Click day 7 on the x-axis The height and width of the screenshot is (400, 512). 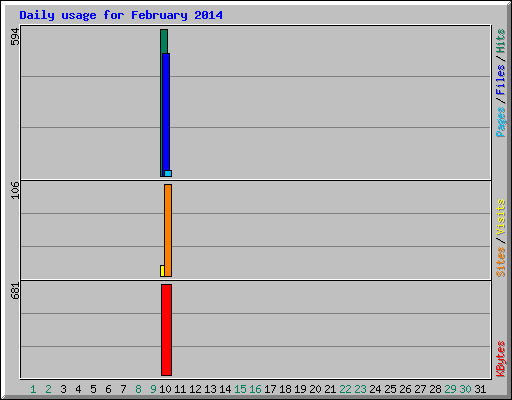123,389
